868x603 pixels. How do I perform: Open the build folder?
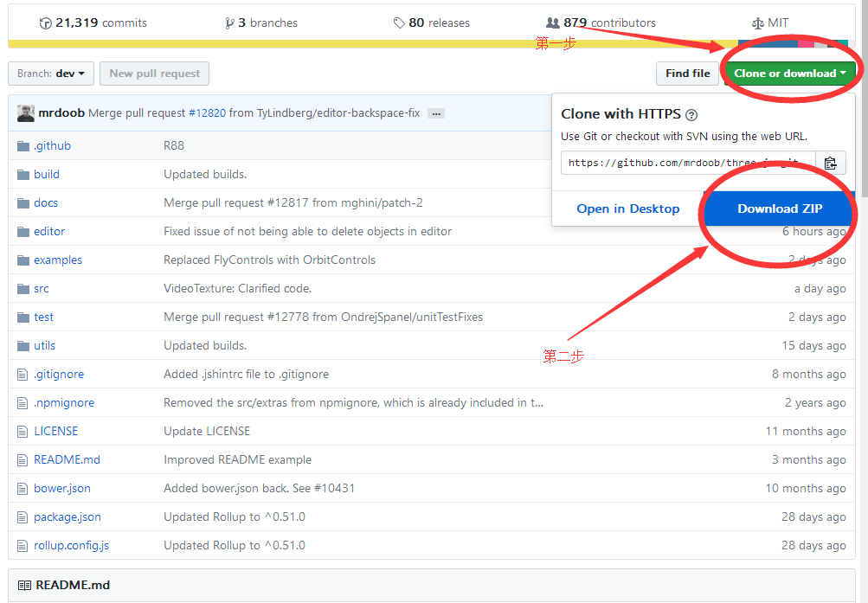pyautogui.click(x=47, y=174)
